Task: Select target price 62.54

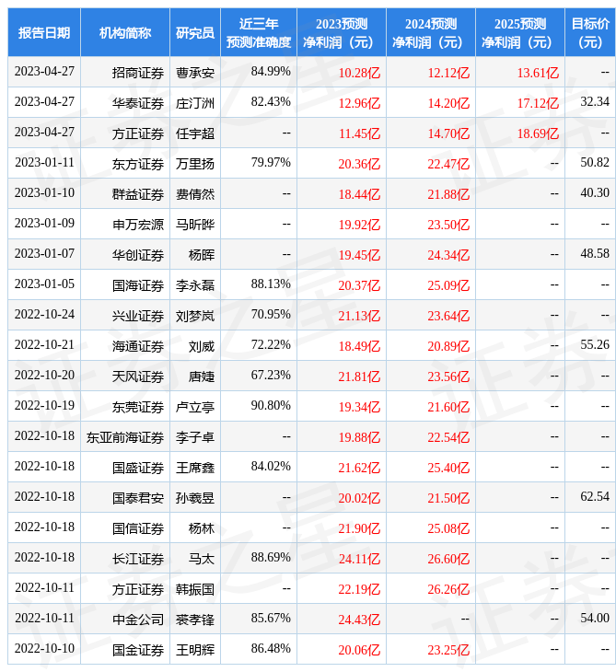Action: click(x=595, y=497)
